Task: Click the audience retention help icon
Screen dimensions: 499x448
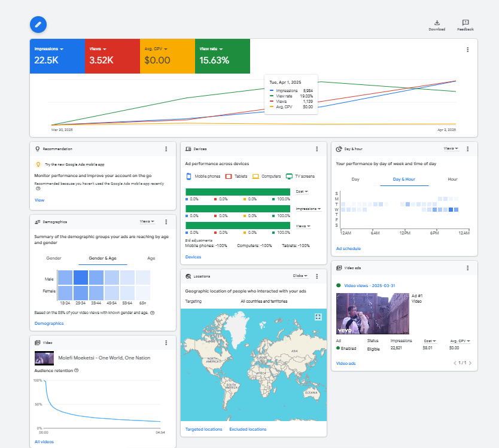Action: (x=77, y=370)
